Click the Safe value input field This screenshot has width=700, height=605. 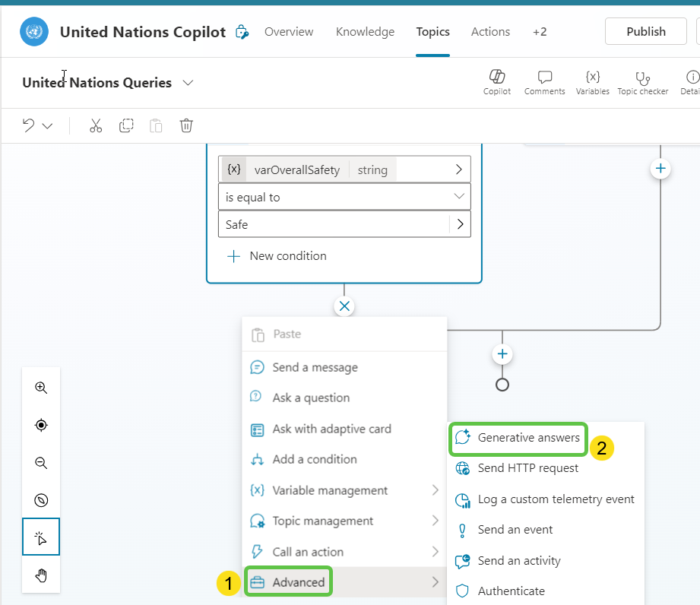point(334,224)
